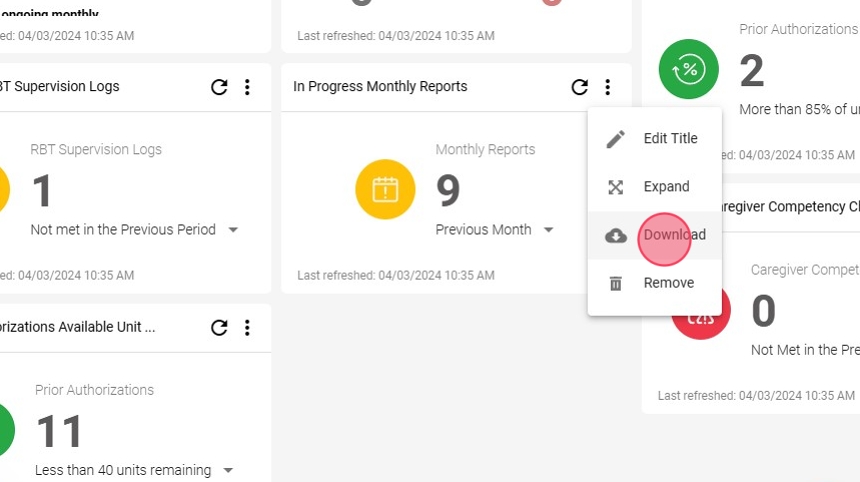Click the Monthly Reports count of 9
Screen dimensions: 860x482
pos(448,190)
